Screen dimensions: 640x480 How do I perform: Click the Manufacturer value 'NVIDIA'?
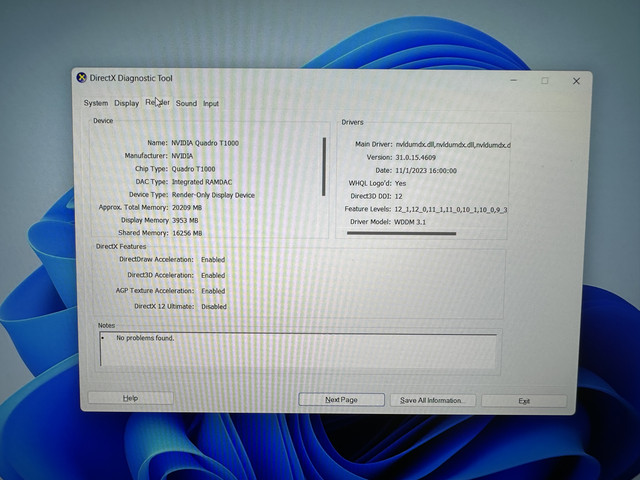[x=182, y=156]
